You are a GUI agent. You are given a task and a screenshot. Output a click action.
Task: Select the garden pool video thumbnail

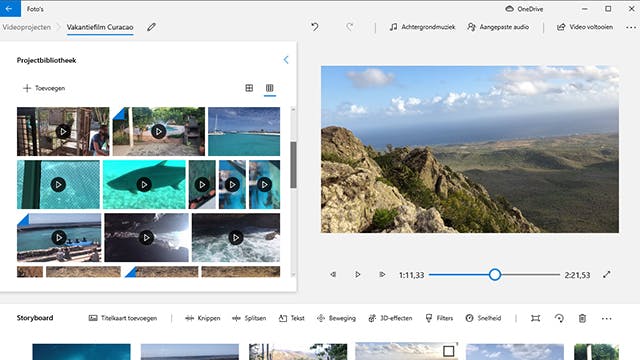click(x=159, y=131)
